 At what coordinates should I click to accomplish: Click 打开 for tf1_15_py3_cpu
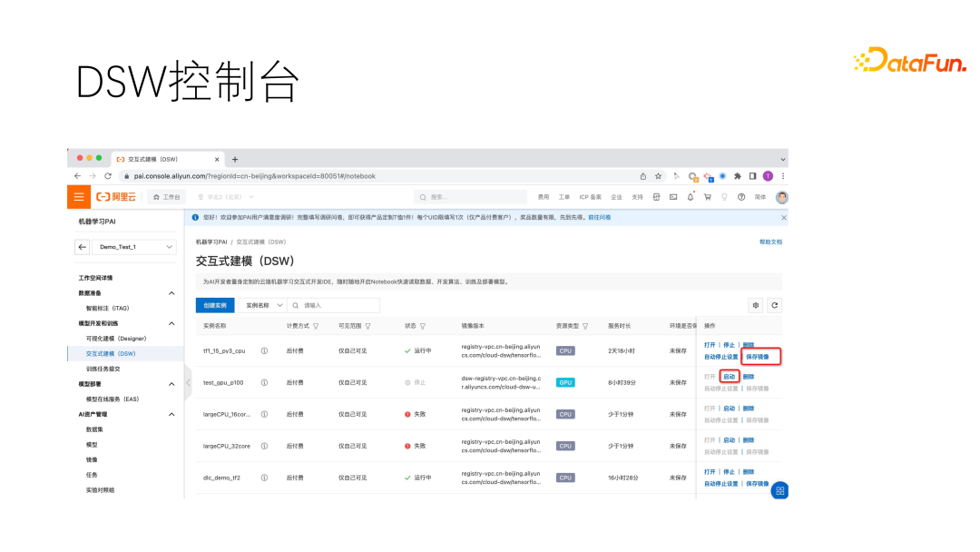(x=710, y=345)
